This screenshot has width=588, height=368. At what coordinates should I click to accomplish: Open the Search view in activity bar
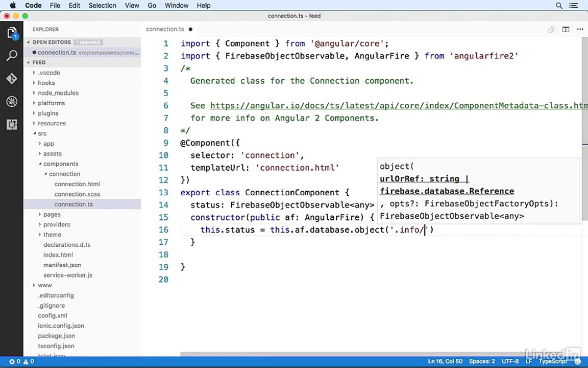(x=12, y=56)
